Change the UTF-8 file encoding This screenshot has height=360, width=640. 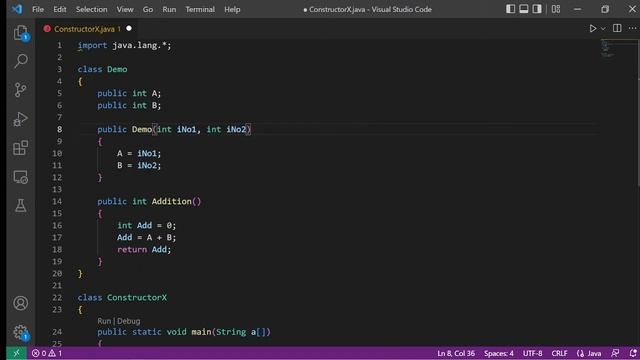coord(532,353)
